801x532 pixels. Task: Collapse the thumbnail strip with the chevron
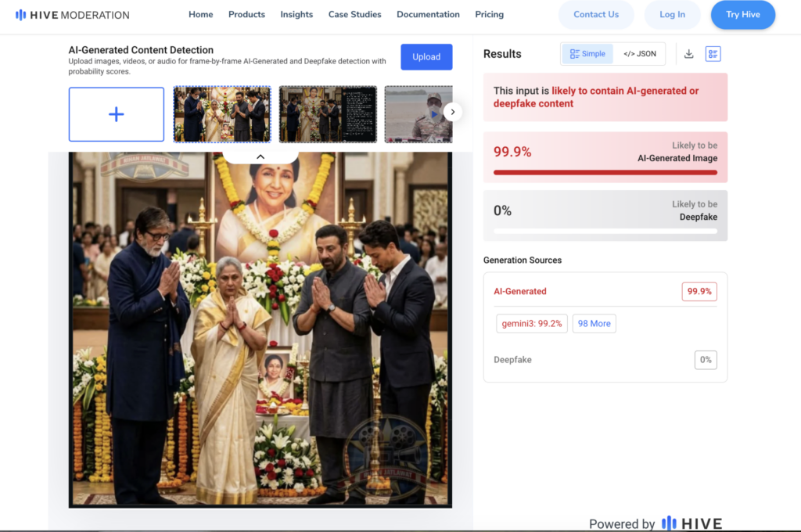[x=260, y=156]
